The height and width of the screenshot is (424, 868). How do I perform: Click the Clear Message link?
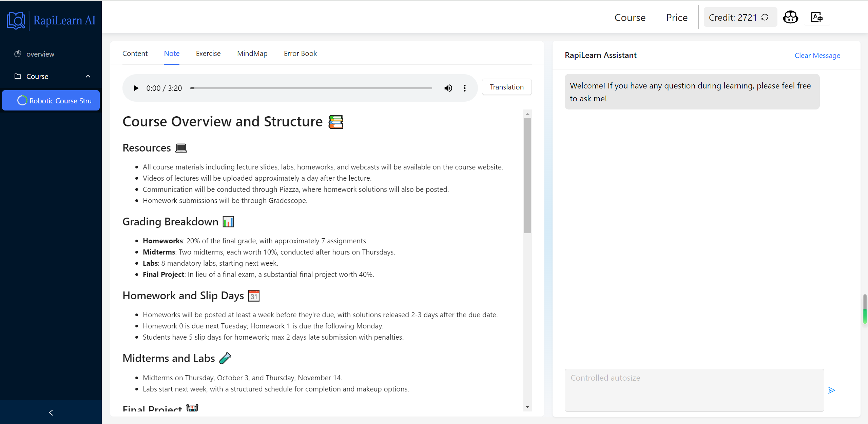[817, 56]
